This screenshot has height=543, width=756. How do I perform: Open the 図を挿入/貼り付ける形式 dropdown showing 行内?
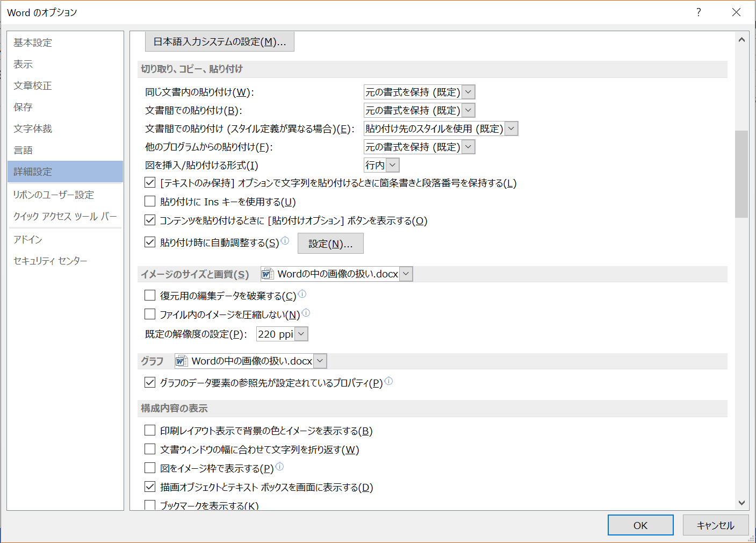pos(392,165)
